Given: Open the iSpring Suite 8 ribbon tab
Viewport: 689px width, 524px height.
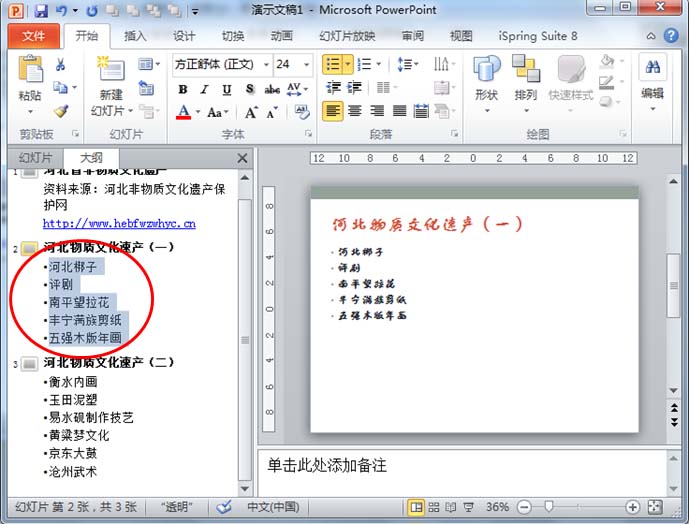Looking at the screenshot, I should 538,36.
